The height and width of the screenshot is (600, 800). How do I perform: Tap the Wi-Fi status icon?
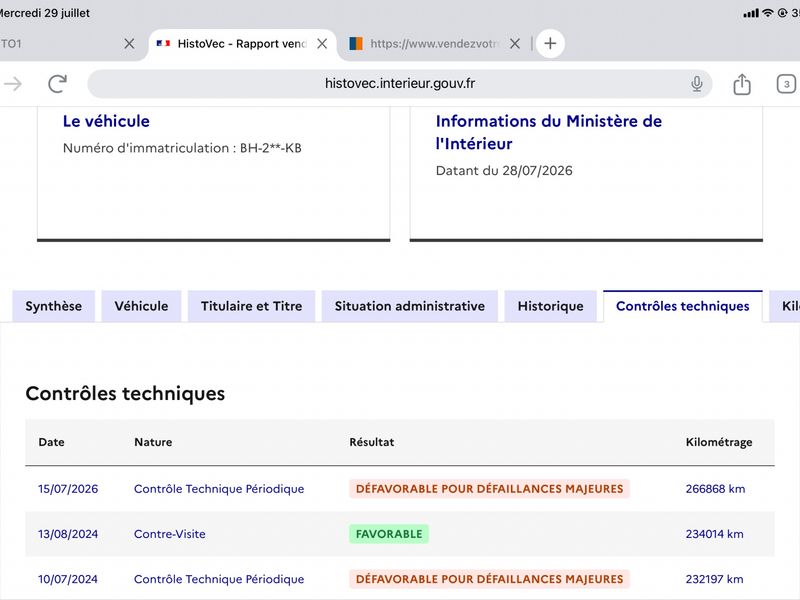[x=768, y=13]
